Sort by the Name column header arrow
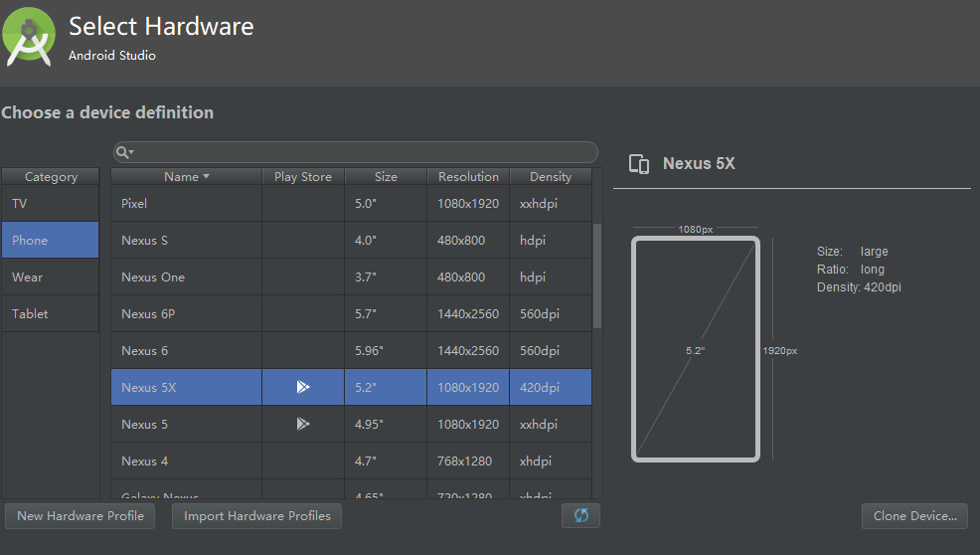The height and width of the screenshot is (555, 980). [x=207, y=177]
